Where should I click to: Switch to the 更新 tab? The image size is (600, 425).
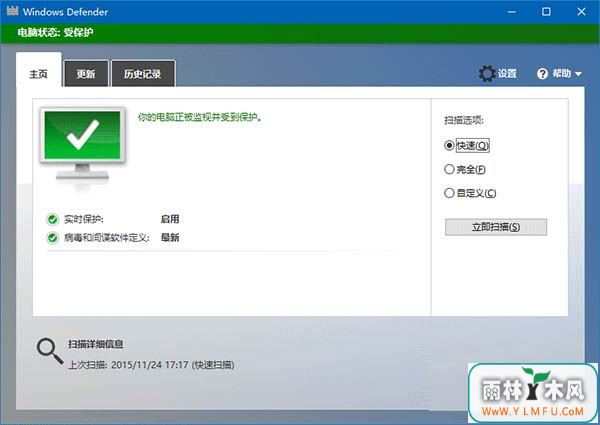(86, 73)
